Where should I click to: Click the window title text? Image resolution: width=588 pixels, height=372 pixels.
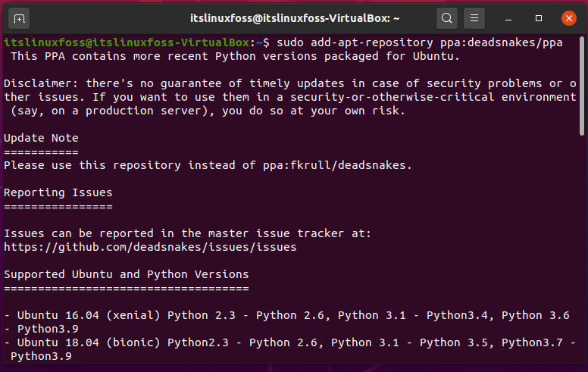click(295, 18)
